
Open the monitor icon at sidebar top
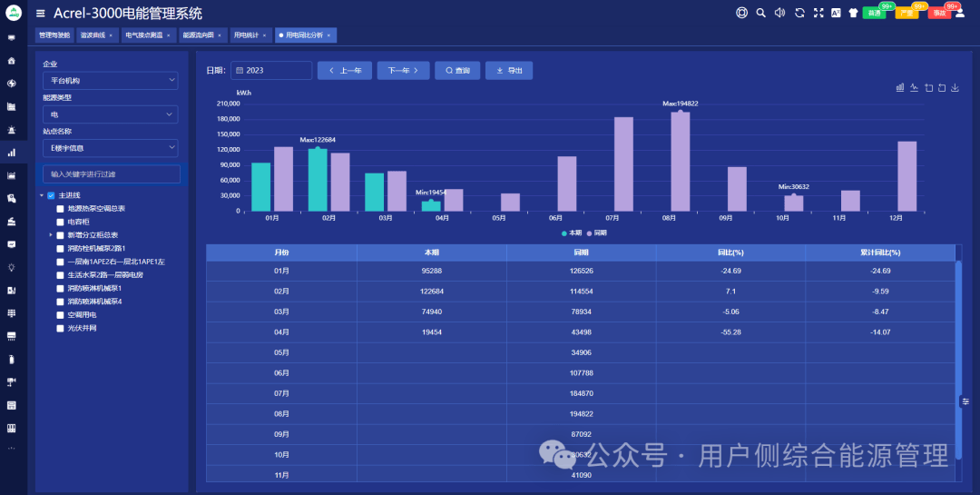tap(11, 37)
